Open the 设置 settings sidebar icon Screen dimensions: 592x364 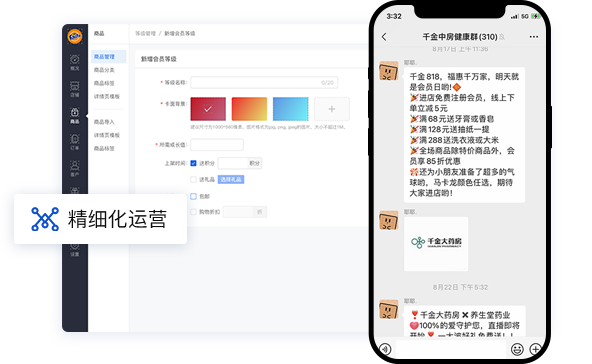click(75, 250)
